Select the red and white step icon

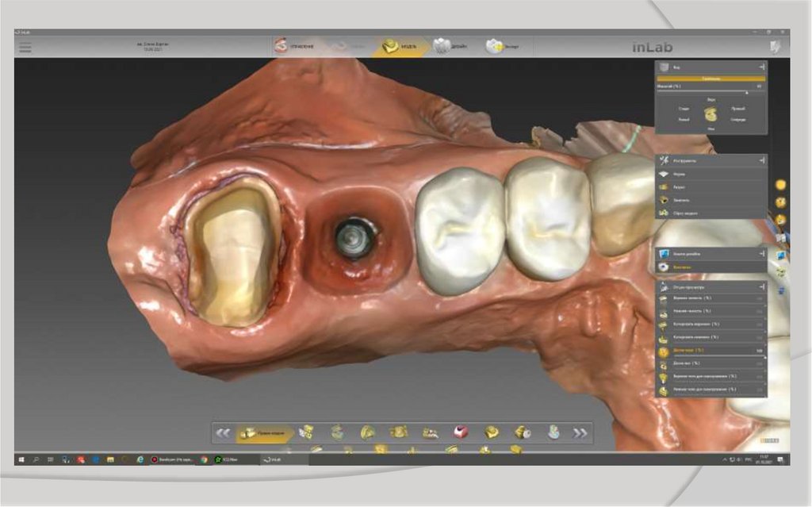tap(461, 432)
